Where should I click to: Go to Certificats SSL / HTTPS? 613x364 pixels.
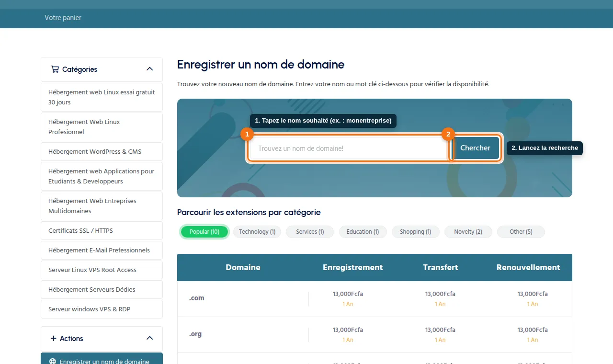(x=102, y=230)
